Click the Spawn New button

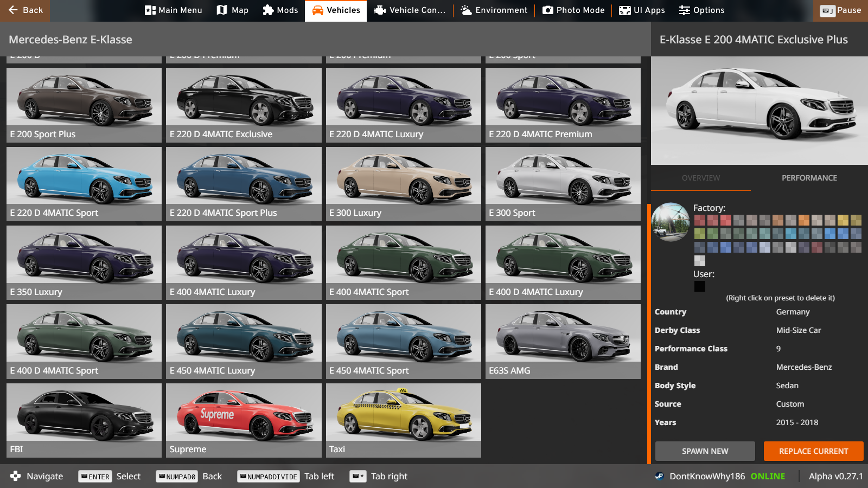(x=705, y=451)
